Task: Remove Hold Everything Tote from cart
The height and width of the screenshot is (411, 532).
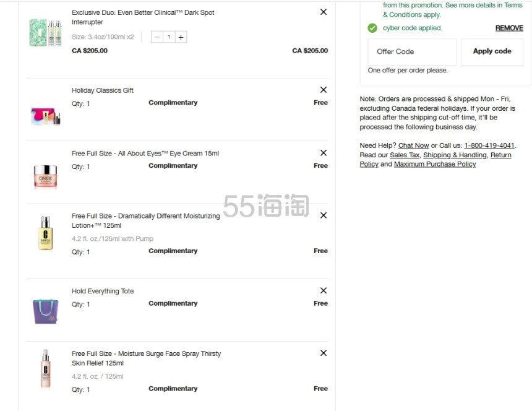Action: coord(324,290)
